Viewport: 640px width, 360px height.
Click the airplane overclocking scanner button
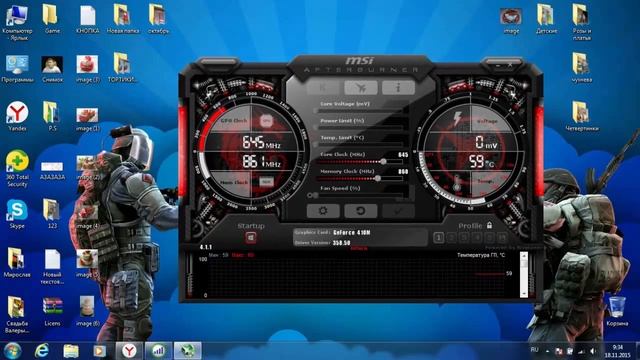point(360,87)
